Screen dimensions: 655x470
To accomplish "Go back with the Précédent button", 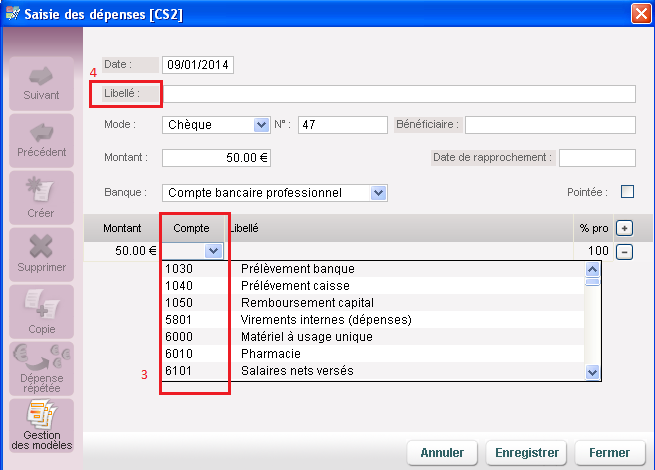I will [x=41, y=141].
